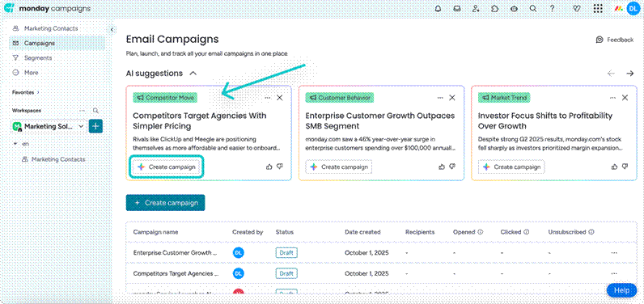Click the heart icon in top bar
The width and height of the screenshot is (644, 304).
pos(577,9)
